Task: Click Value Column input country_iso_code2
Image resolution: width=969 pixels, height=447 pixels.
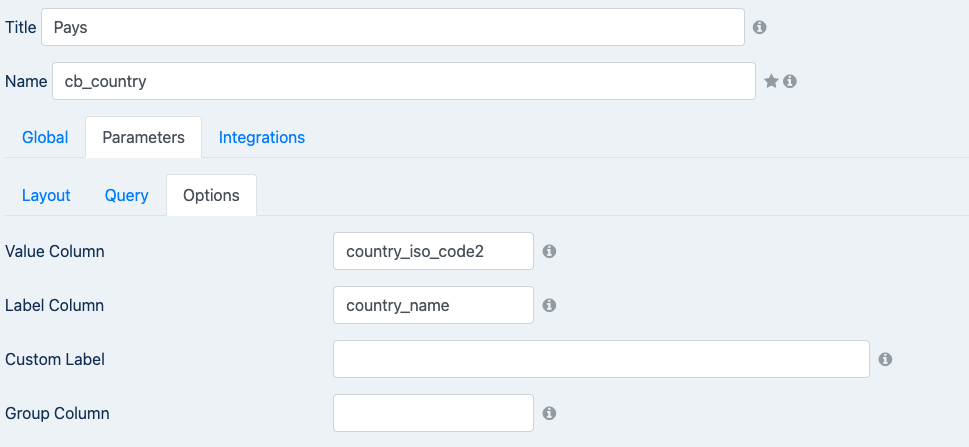Action: point(433,251)
